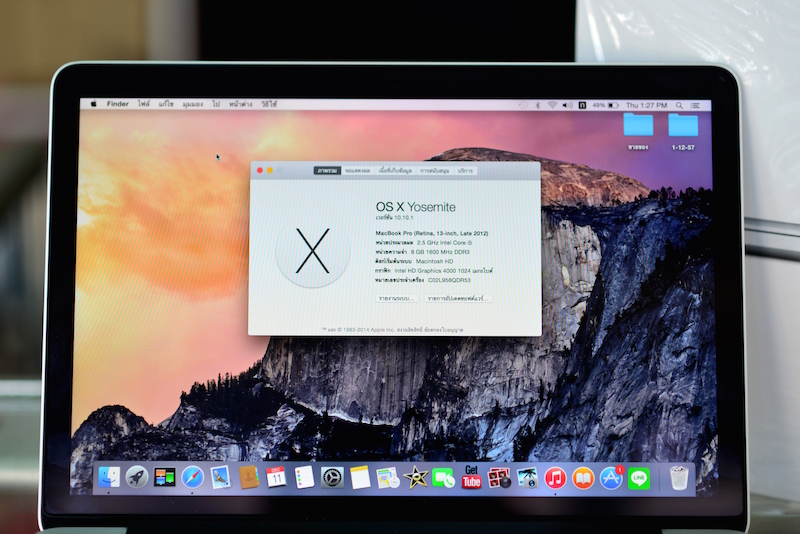800x534 pixels.
Task: Switch to เนื้อที่เก็บข้อมูล (Storage) tab
Action: click(x=395, y=170)
